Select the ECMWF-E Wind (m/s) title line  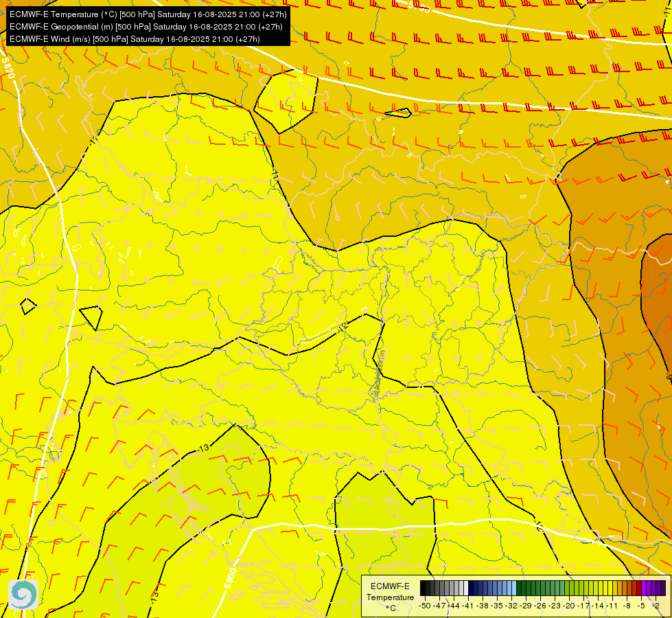pos(135,39)
